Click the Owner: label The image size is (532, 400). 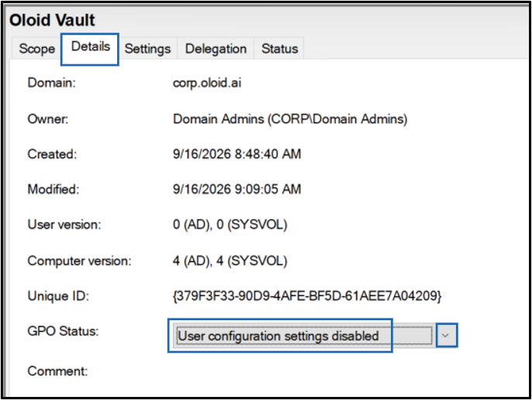(48, 119)
